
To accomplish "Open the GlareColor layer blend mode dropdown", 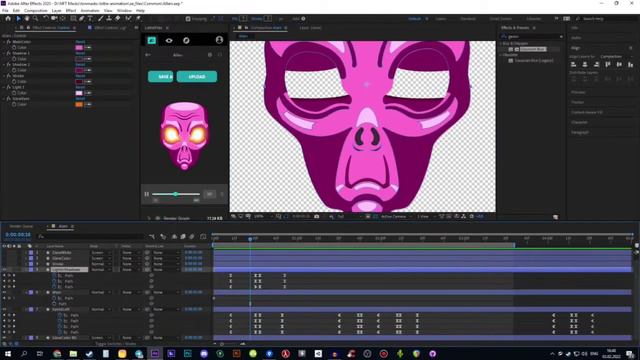I will click(100, 258).
